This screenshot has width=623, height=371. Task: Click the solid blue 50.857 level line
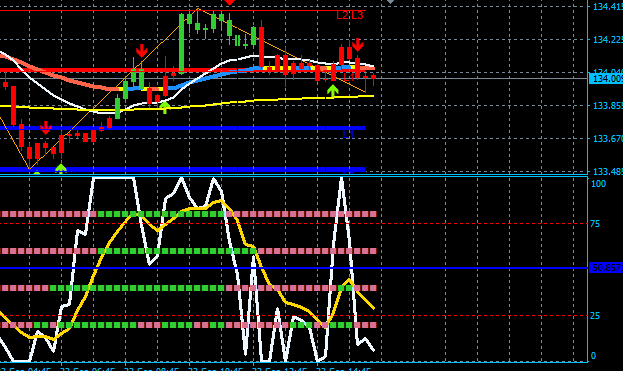[294, 268]
